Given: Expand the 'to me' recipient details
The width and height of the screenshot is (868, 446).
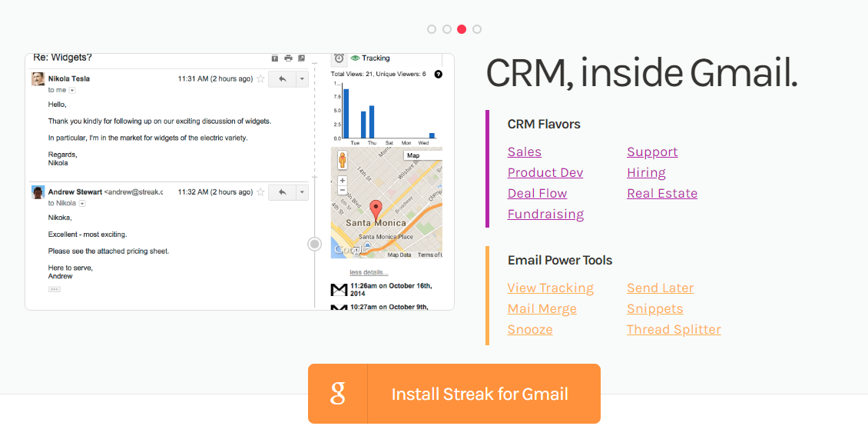Looking at the screenshot, I should click(x=72, y=90).
